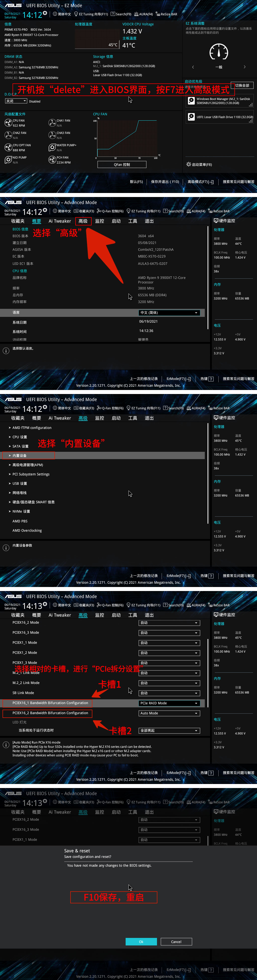This screenshot has height=980, width=257.
Task: Open 收藏夹(F3) in 概要 Advanced Mode screen
Action: [x=84, y=211]
